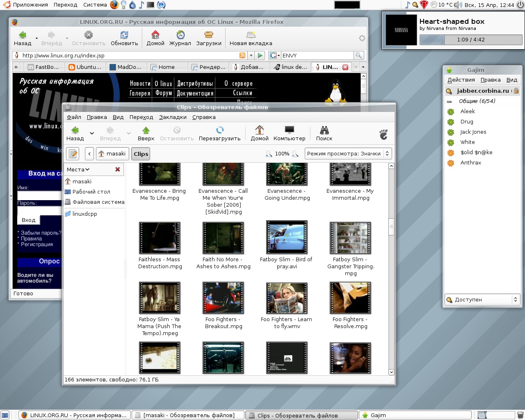Close the LIN... tab in Firefox
Image resolution: width=525 pixels, height=420 pixels.
pos(345,67)
